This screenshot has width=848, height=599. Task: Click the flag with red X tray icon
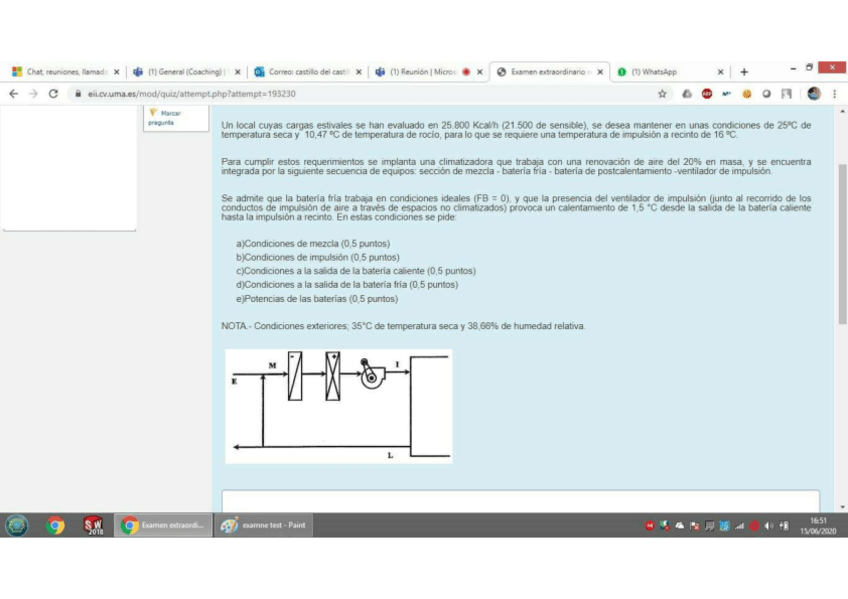click(695, 525)
